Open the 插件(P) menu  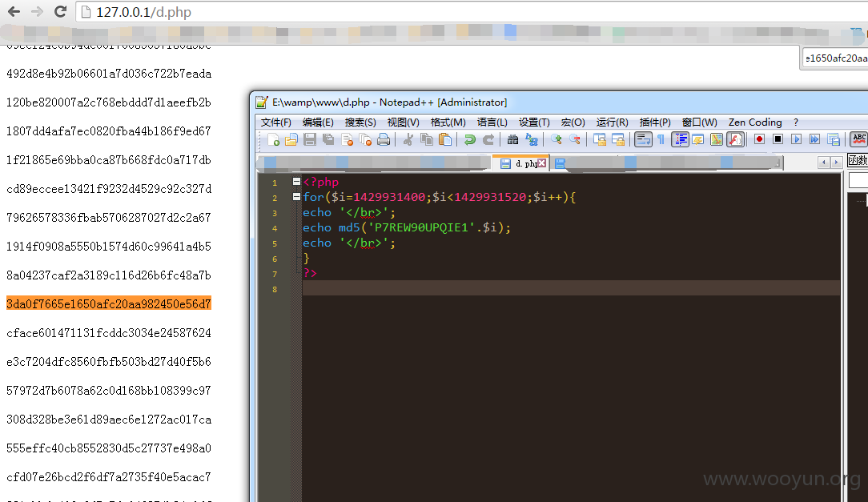tap(655, 122)
